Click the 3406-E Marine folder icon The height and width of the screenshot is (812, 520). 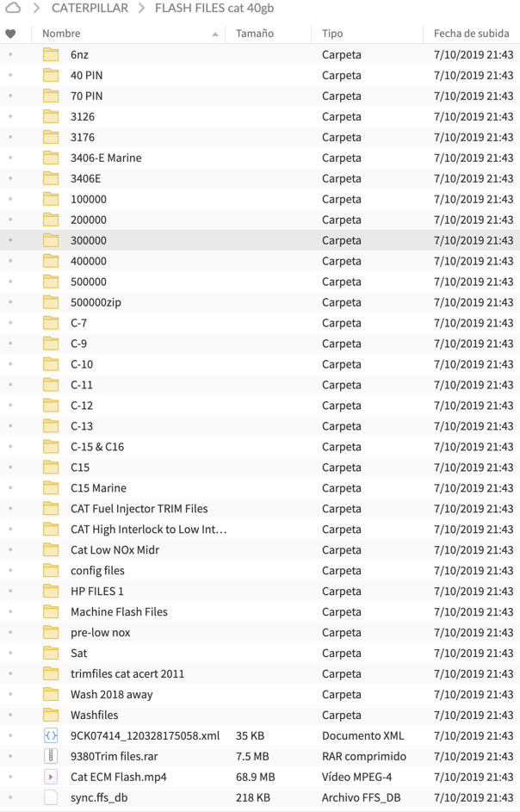point(51,158)
